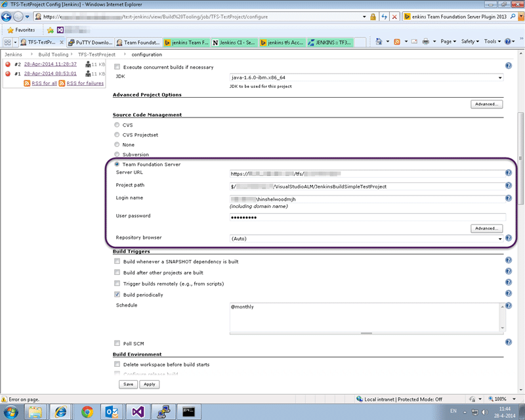This screenshot has width=525, height=420.
Task: Open the Page menu dropdown
Action: [x=448, y=41]
